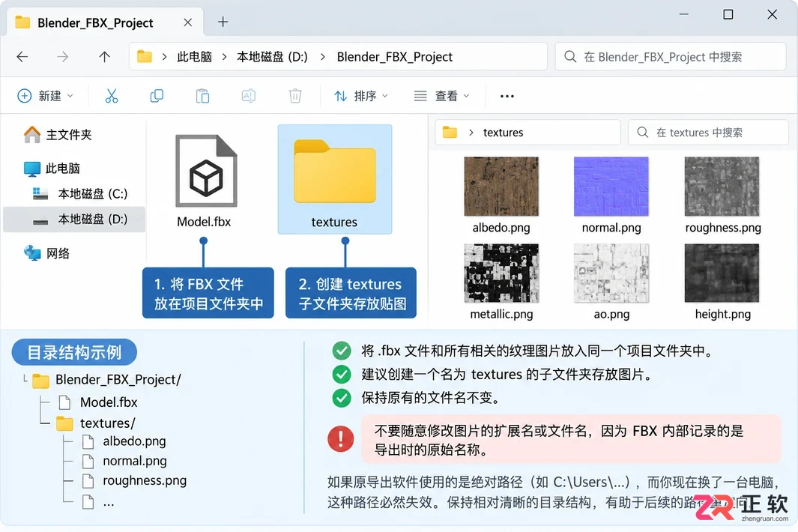
Task: Click roughness.png in the directory tree example
Action: pyautogui.click(x=145, y=480)
